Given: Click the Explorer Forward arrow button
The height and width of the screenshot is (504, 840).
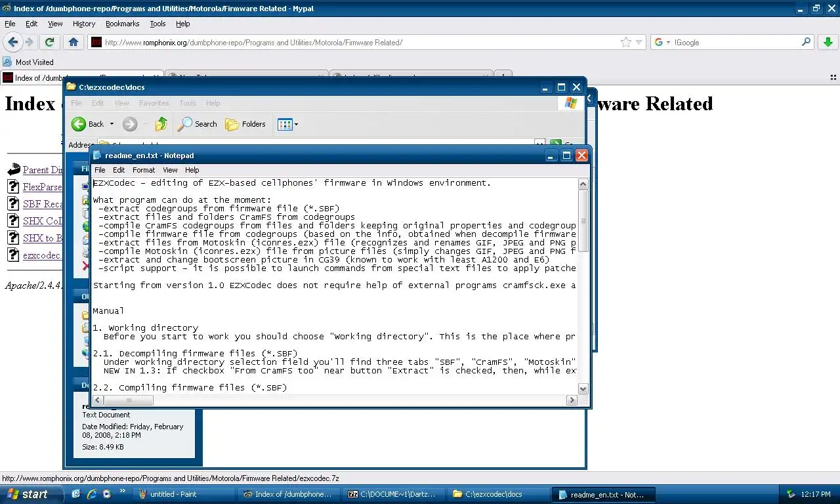Looking at the screenshot, I should (x=130, y=124).
